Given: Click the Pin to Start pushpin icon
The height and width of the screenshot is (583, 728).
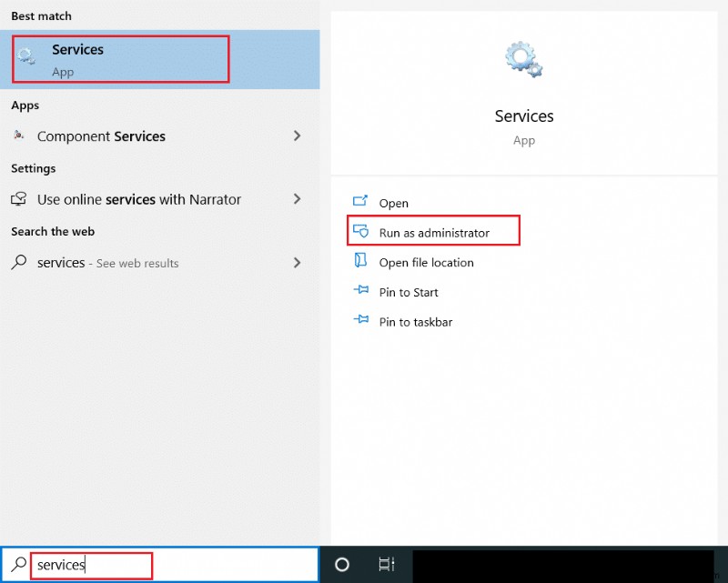Looking at the screenshot, I should 360,292.
